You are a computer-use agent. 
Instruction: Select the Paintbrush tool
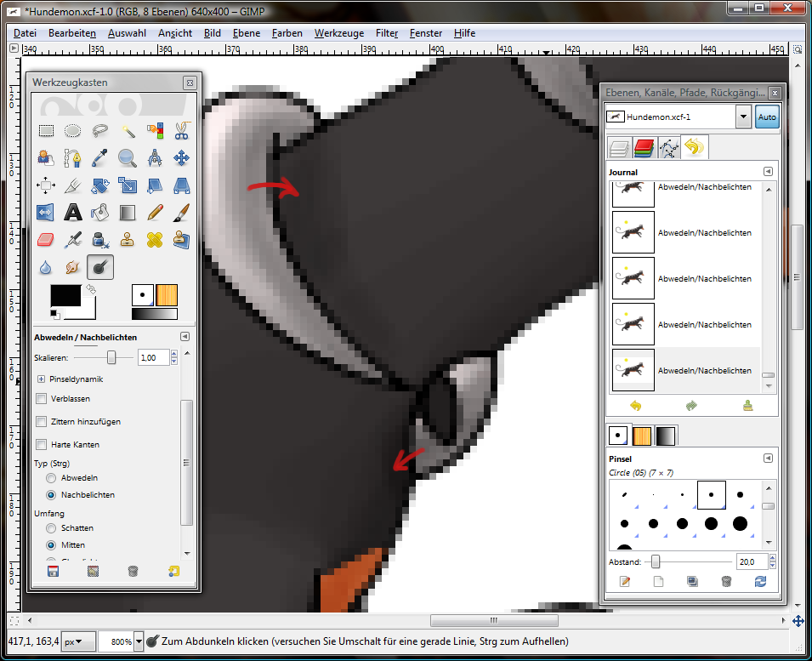click(181, 213)
